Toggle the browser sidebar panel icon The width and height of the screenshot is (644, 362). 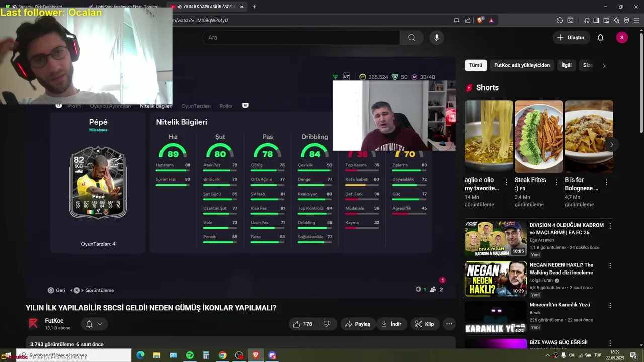click(596, 20)
